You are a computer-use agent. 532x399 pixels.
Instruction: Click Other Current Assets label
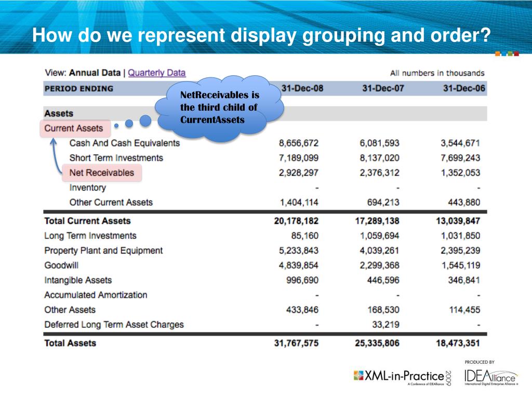[x=111, y=203]
